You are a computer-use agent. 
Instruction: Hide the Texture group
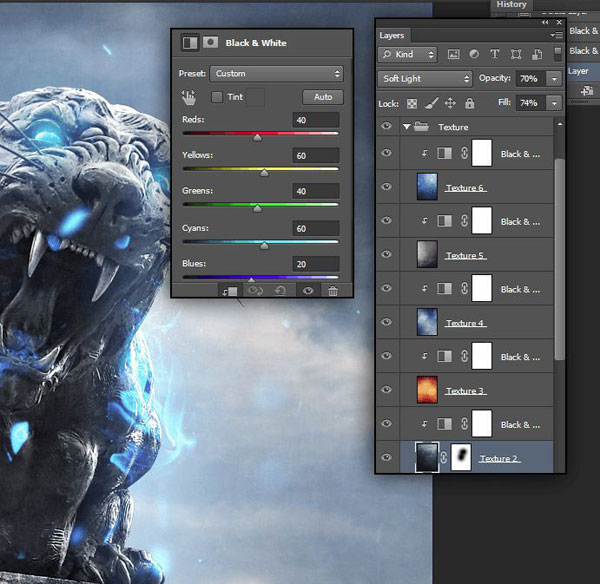pos(386,126)
